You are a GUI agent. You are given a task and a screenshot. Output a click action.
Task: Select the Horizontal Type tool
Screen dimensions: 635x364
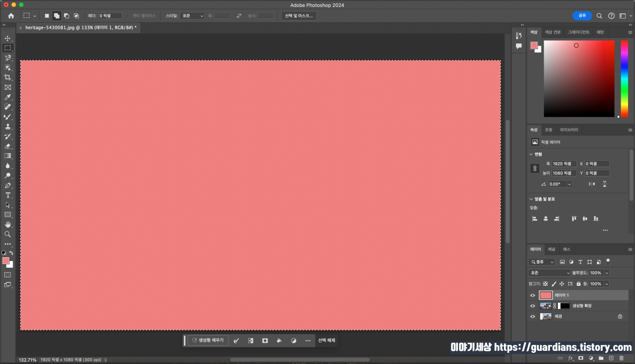[x=7, y=195]
